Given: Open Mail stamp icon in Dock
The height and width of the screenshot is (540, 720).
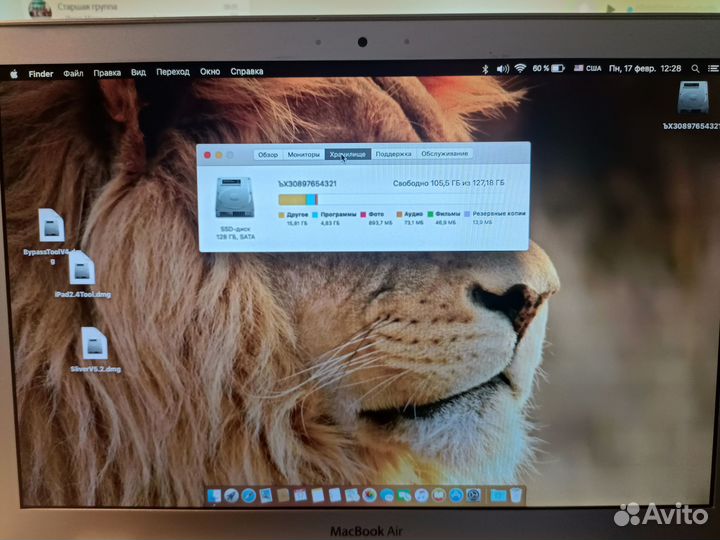Looking at the screenshot, I should 266,495.
